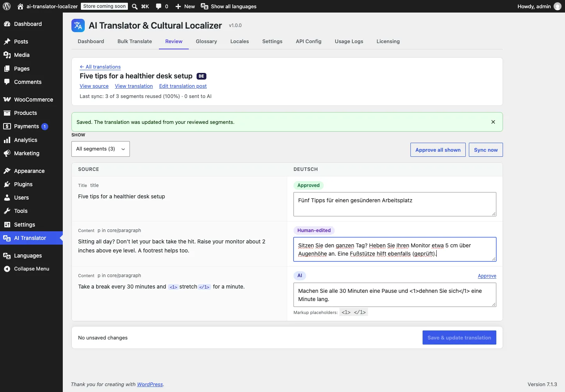The height and width of the screenshot is (392, 565).
Task: Click the admin avatar icon
Action: click(558, 6)
